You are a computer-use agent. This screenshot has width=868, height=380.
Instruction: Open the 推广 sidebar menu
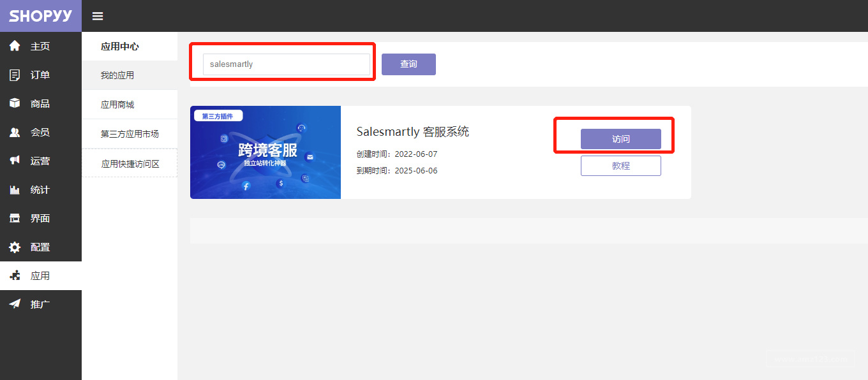[x=41, y=304]
